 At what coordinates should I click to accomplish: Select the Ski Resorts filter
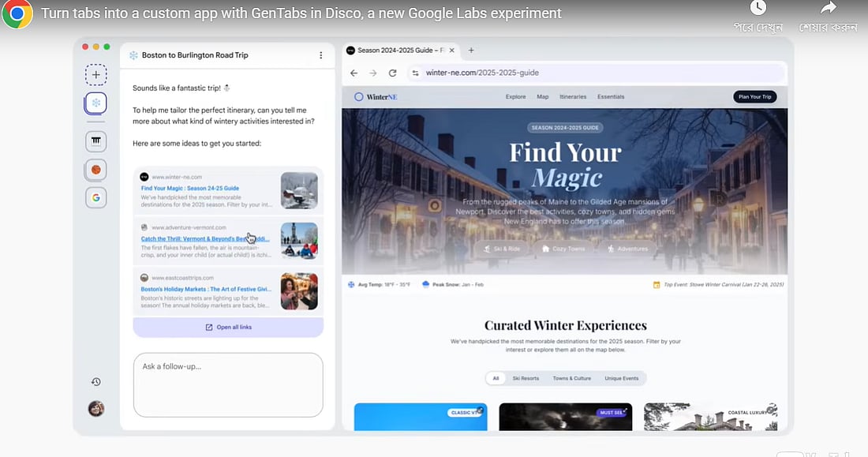(526, 378)
